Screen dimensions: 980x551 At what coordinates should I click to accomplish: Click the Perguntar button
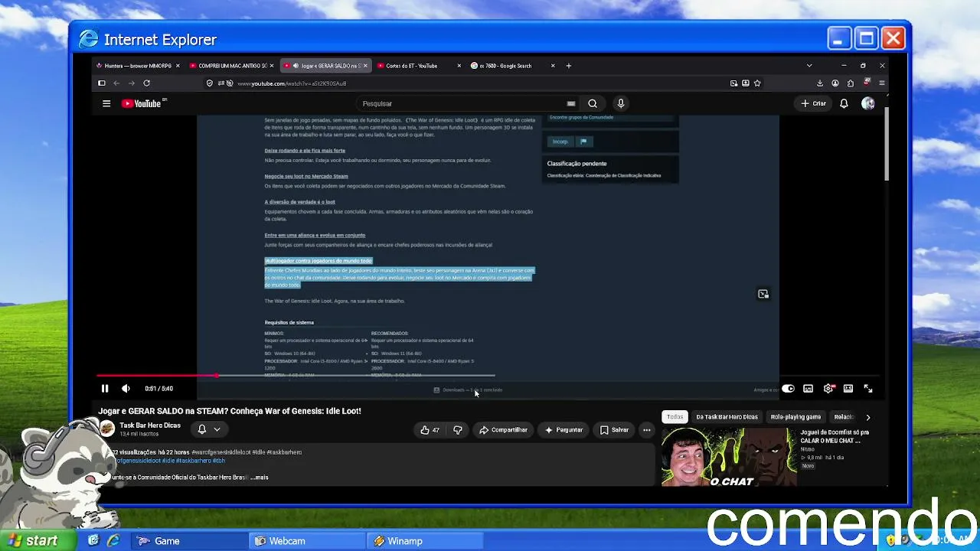tap(564, 430)
